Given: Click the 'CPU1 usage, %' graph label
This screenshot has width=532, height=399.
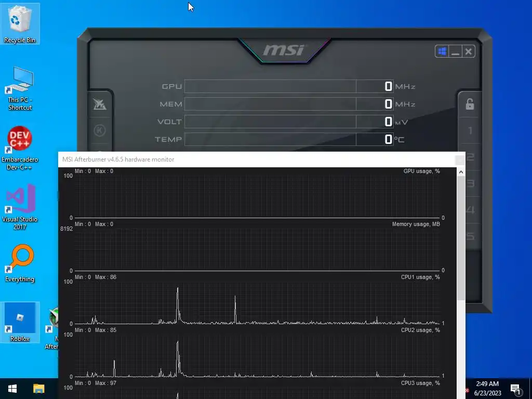Looking at the screenshot, I should pyautogui.click(x=420, y=277).
